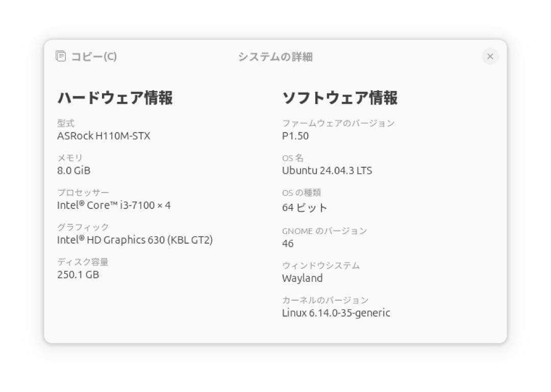
Task: Select the firmware version P1.50
Action: point(296,136)
